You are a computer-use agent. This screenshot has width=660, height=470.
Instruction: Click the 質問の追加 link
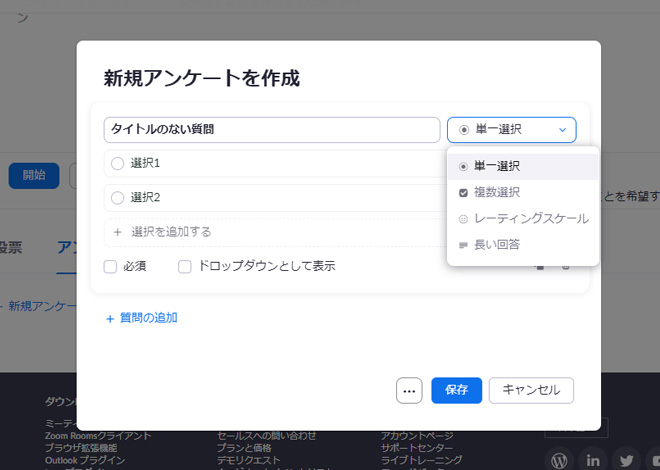point(148,318)
